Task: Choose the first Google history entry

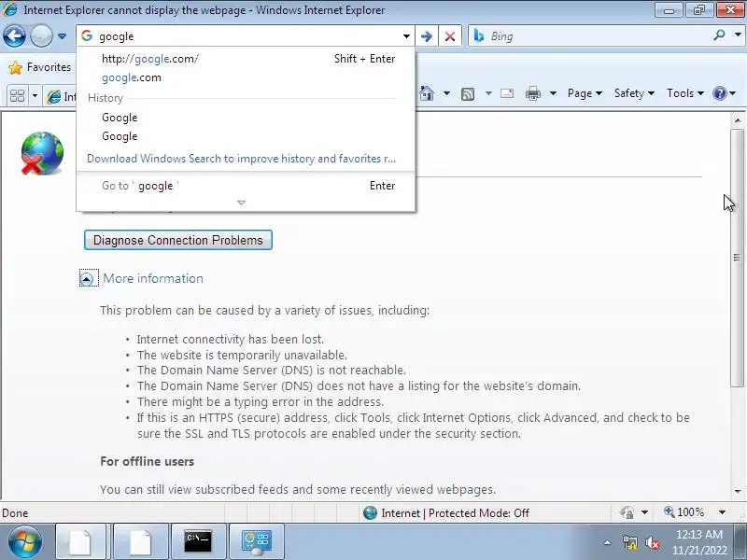Action: [x=247, y=118]
